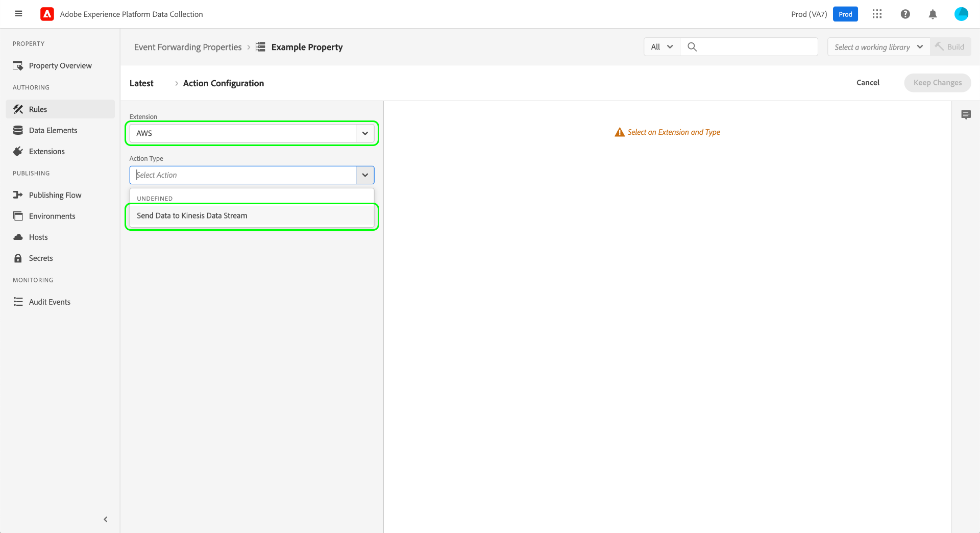Click the Build button
Screen dimensions: 980x533
coord(950,47)
